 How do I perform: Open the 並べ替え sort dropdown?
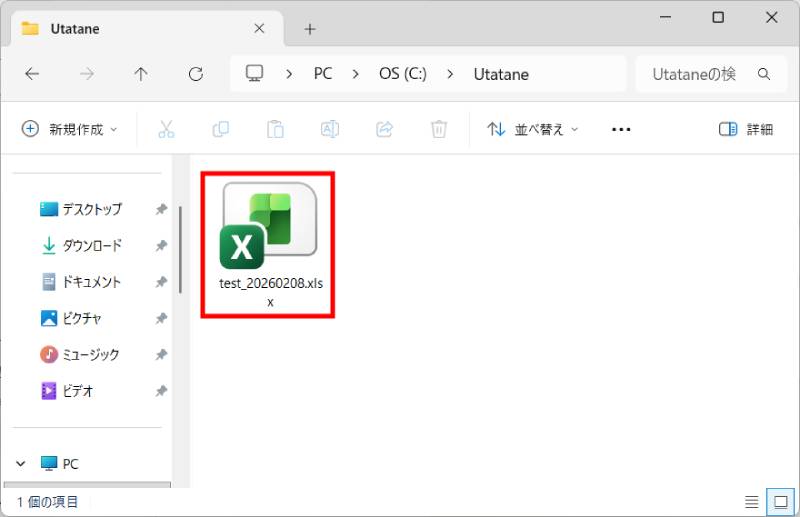click(x=532, y=129)
